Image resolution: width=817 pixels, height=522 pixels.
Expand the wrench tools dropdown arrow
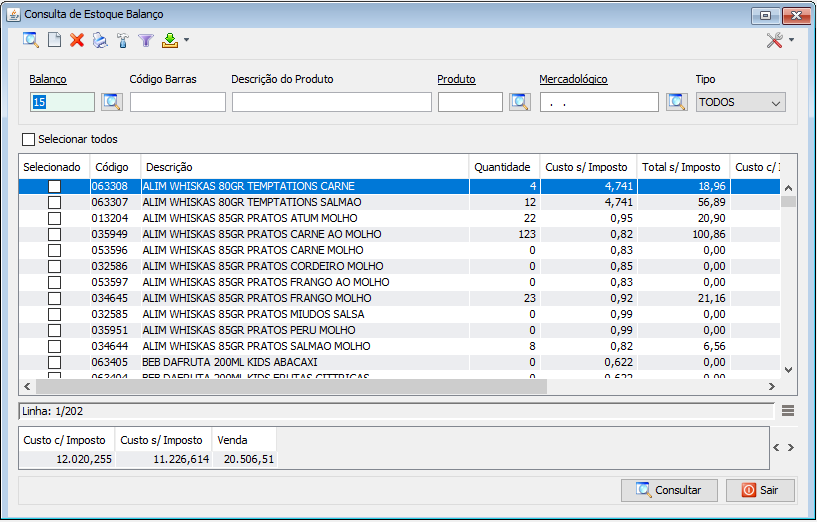(791, 40)
